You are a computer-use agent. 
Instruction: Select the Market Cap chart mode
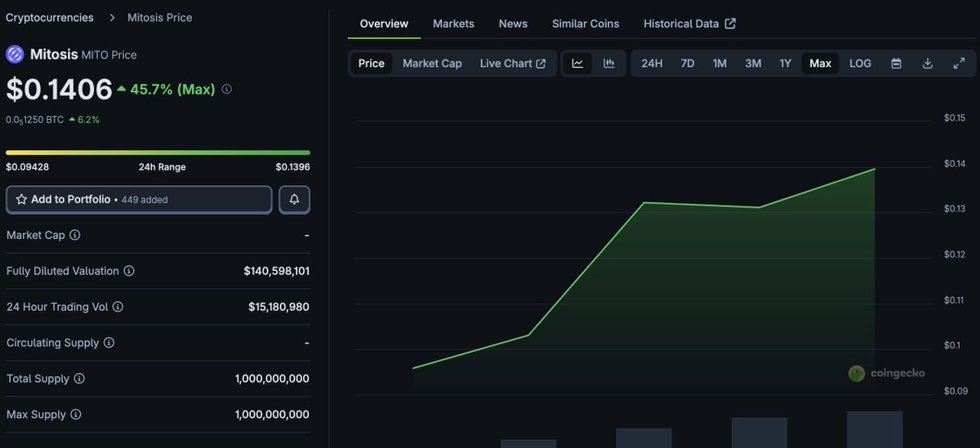432,63
